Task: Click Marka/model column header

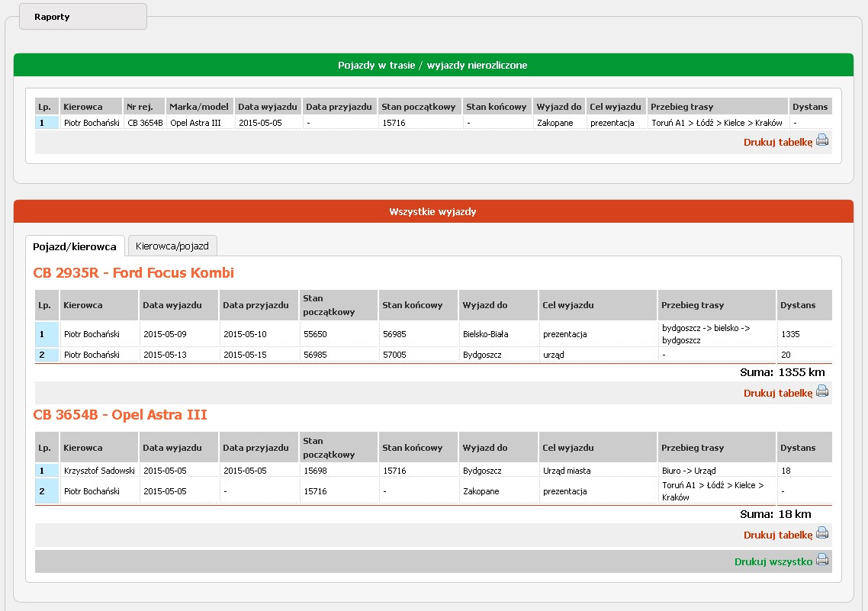Action: tap(199, 107)
